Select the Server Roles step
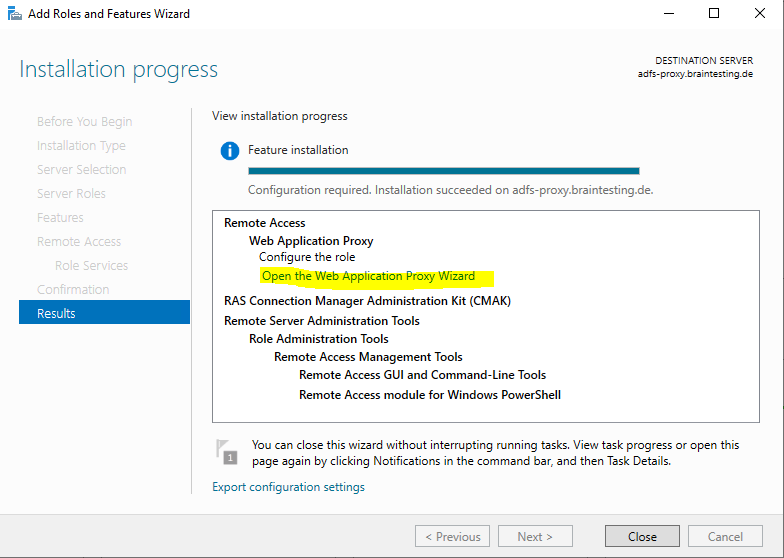784x558 pixels. click(x=71, y=194)
